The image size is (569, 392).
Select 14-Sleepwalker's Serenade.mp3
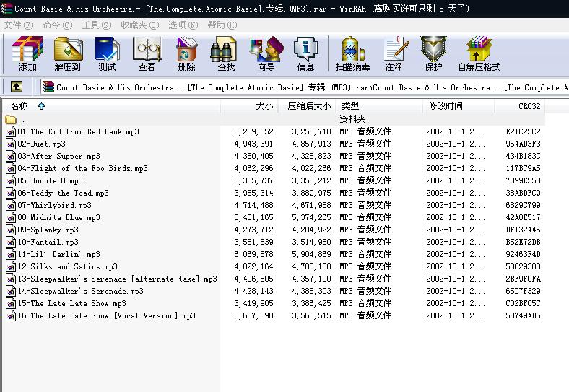point(81,291)
